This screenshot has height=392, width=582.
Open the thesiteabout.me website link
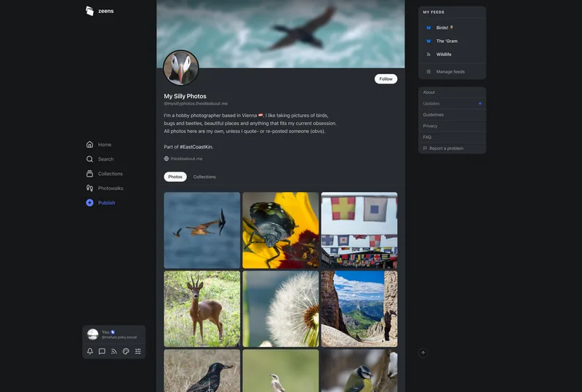[186, 159]
